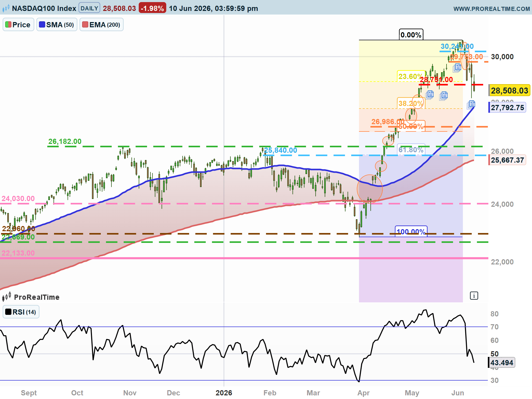Click the 25,840.00 blue level label
The image size is (532, 399).
coord(281,150)
